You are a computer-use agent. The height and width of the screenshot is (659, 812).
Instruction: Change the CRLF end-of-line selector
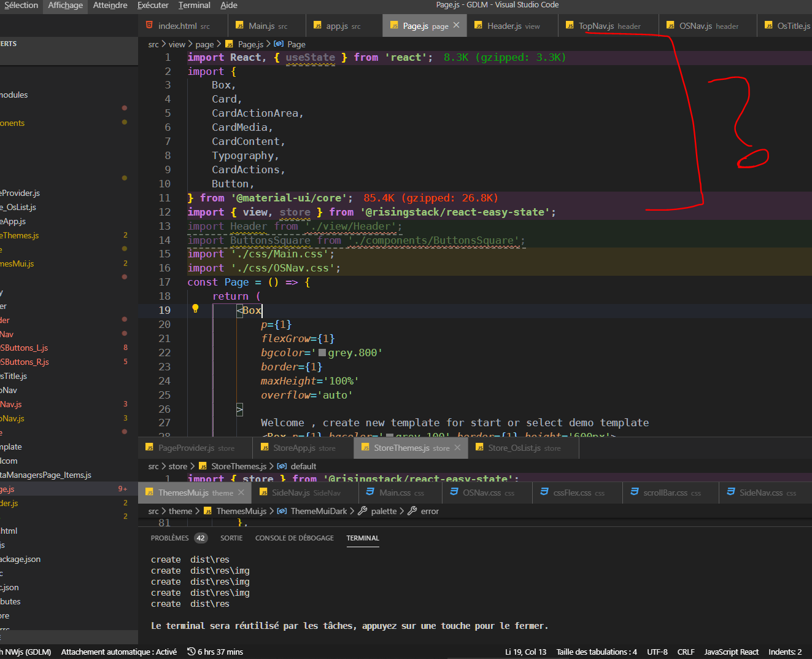[686, 652]
